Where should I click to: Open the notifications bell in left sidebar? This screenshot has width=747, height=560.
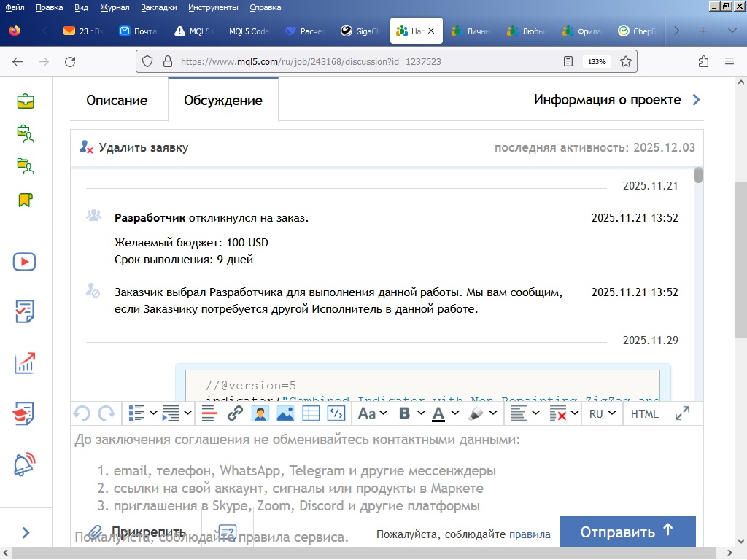(26, 464)
